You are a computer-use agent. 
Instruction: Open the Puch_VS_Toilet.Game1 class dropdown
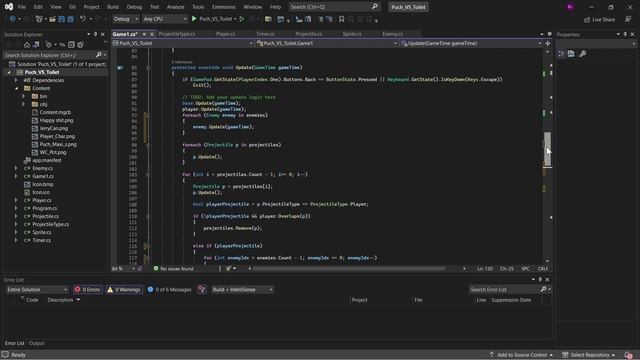[x=326, y=43]
